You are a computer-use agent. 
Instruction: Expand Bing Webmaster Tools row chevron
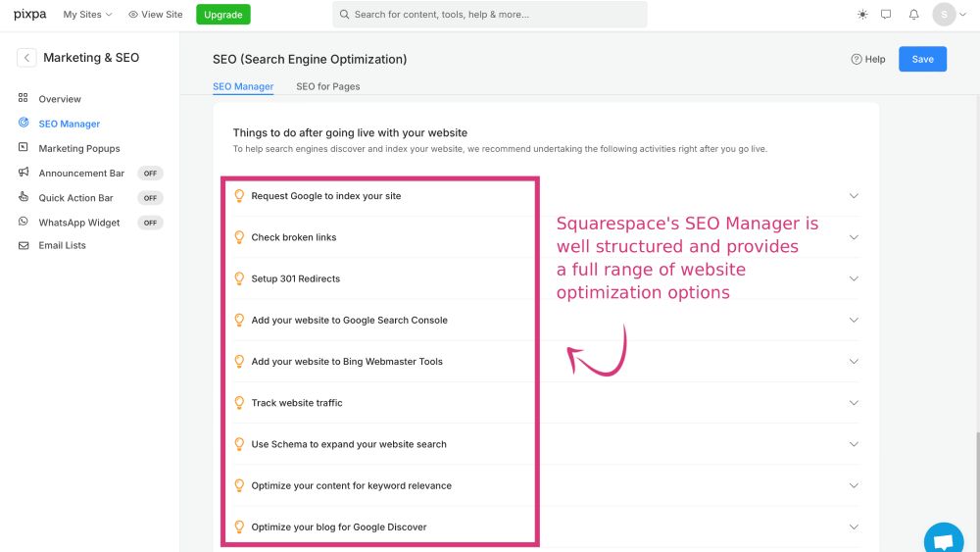[854, 362]
